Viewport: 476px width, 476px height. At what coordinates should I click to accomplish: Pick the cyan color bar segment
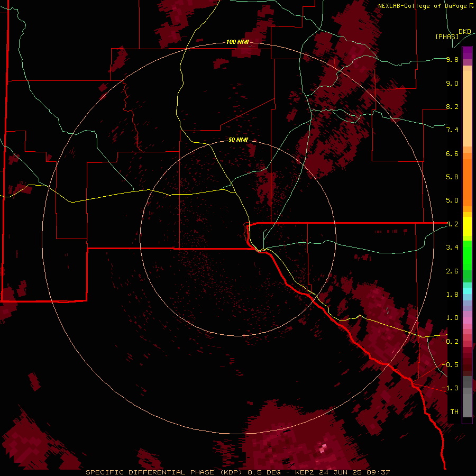pos(467,291)
